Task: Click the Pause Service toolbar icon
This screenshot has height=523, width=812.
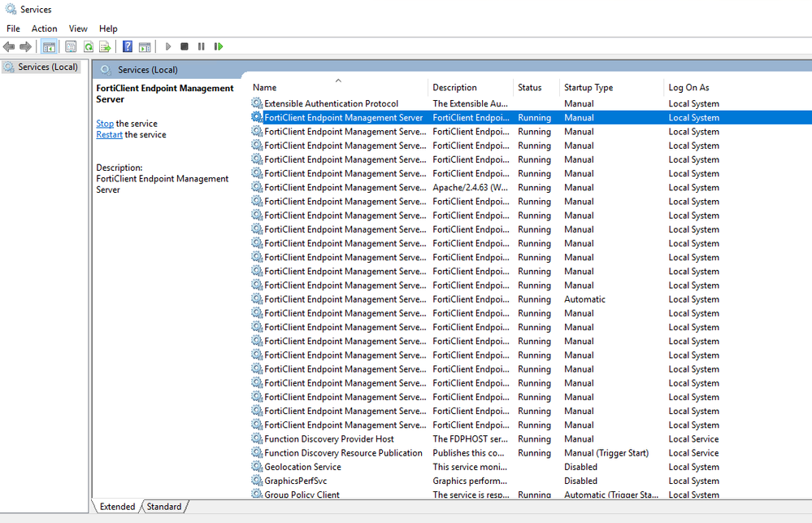Action: click(x=201, y=47)
